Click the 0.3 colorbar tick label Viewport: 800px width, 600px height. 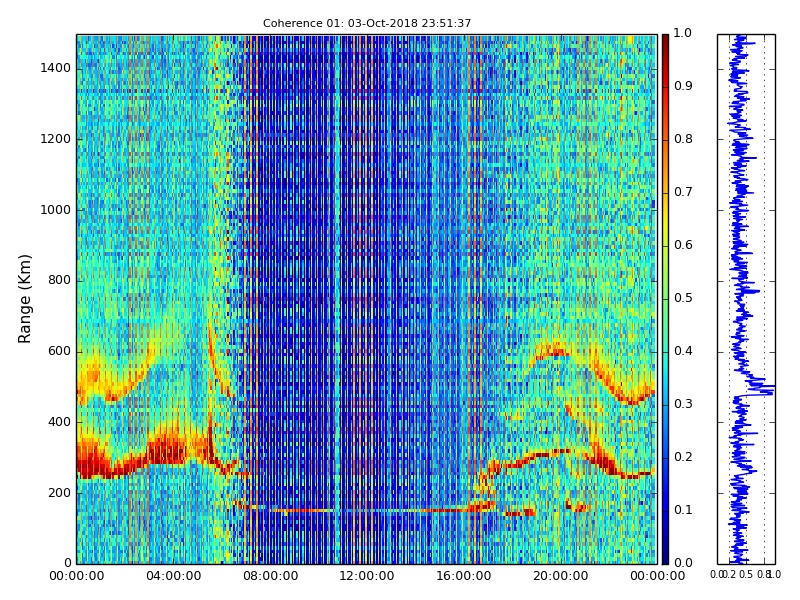[683, 405]
